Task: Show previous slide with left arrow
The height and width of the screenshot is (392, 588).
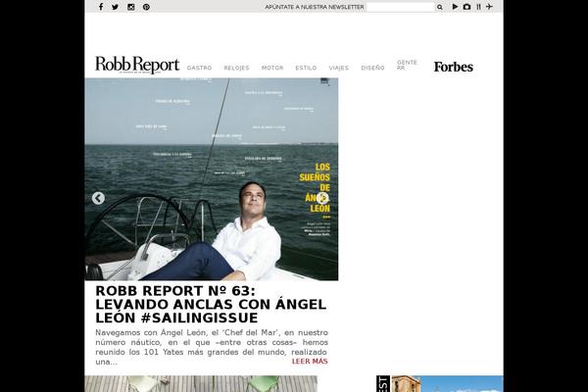Action: [98, 198]
